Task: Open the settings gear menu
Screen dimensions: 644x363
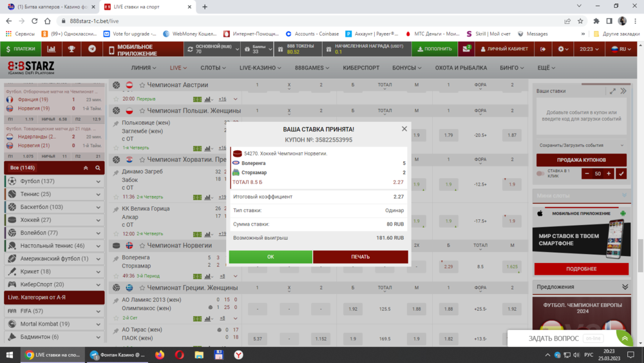Action: pos(563,49)
